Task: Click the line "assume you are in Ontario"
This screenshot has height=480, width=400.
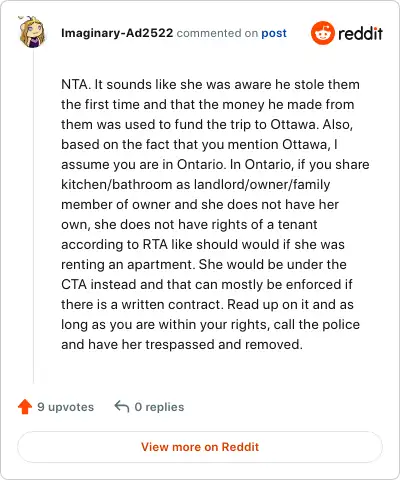Action: point(215,164)
